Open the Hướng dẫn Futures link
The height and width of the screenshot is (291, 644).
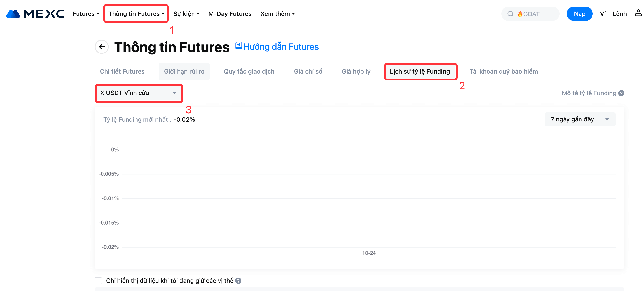coord(281,47)
